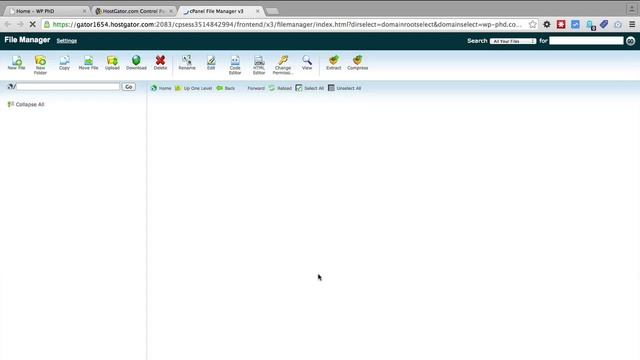The height and width of the screenshot is (360, 640).
Task: Click the browser back arrow
Action: (x=8, y=24)
